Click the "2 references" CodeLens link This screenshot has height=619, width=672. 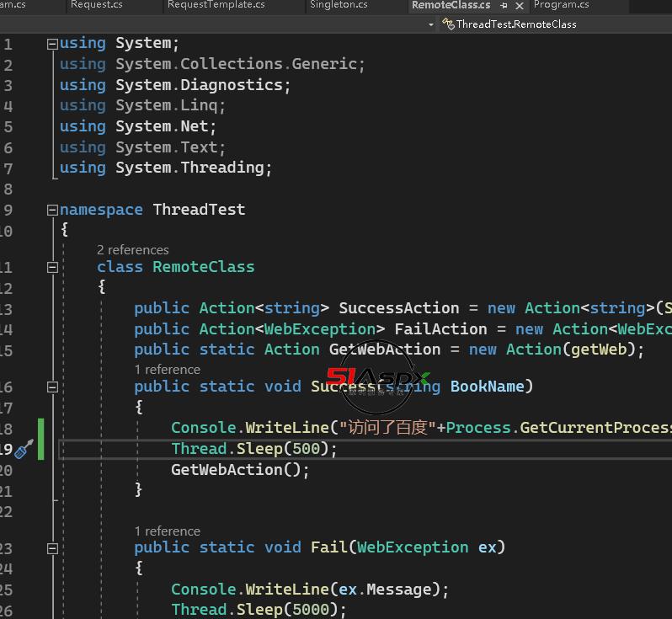(132, 249)
